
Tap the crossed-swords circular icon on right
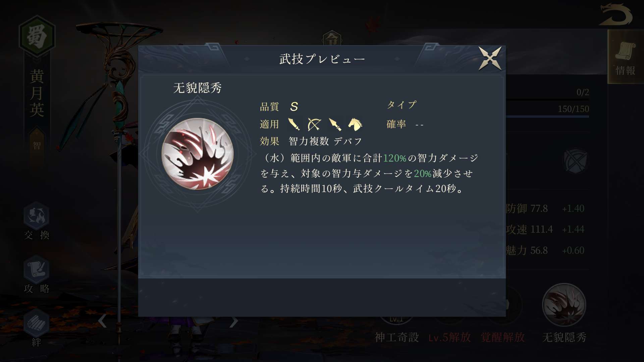point(576,161)
